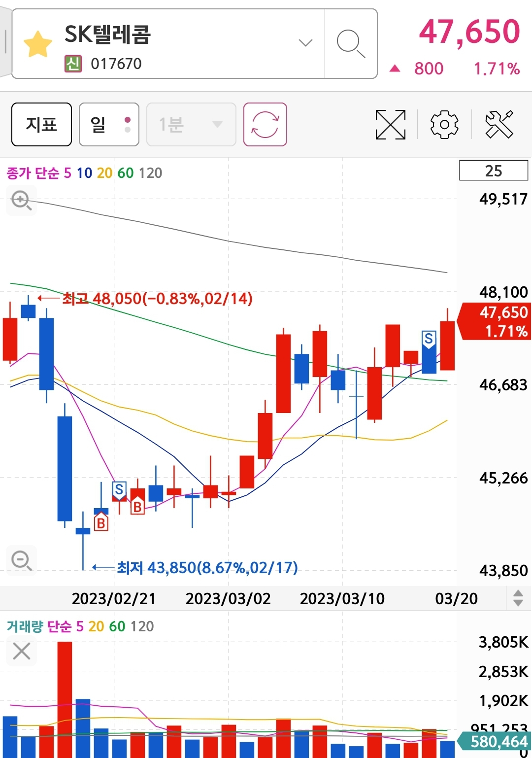Select the 5-day moving average label
This screenshot has height=758, width=532.
coord(67,173)
